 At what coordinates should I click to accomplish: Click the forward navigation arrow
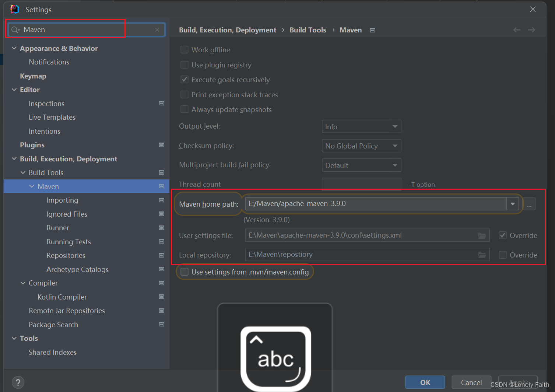[531, 30]
